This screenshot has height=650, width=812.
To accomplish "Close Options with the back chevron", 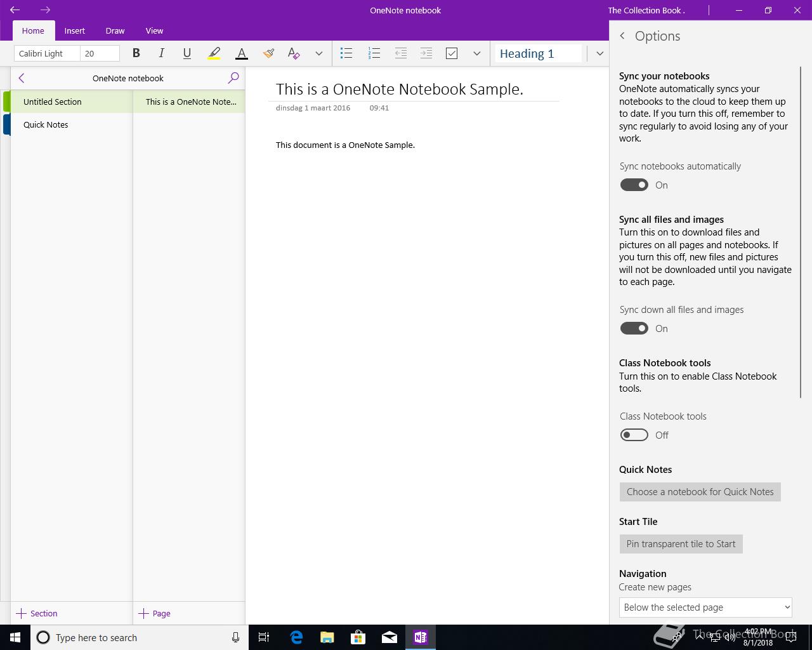I will click(x=622, y=36).
